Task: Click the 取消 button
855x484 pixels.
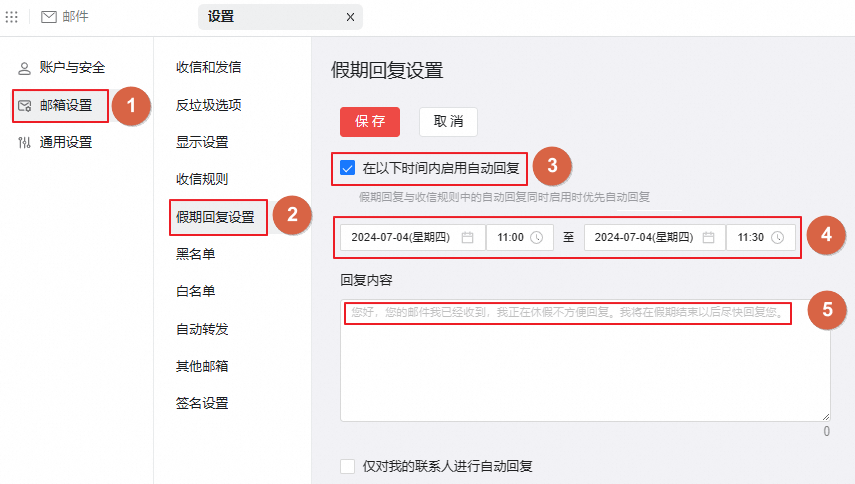Action: pyautogui.click(x=448, y=121)
